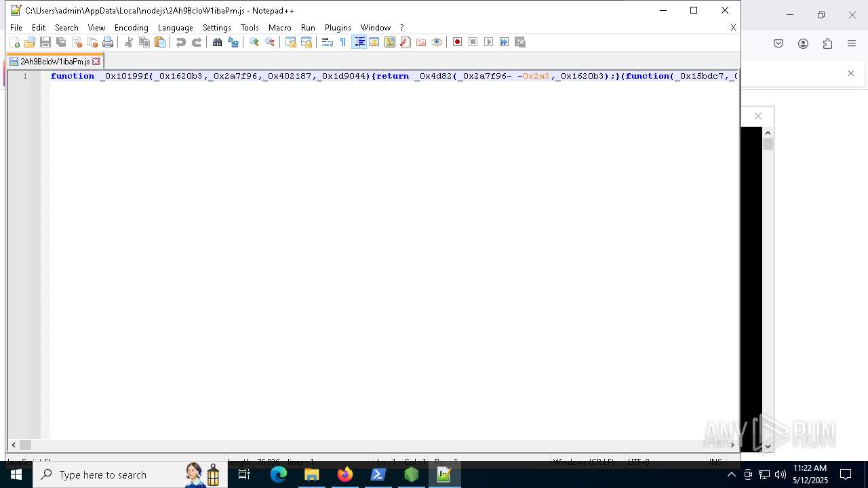This screenshot has width=868, height=488.
Task: Click the Undo arrow icon
Action: click(x=181, y=42)
